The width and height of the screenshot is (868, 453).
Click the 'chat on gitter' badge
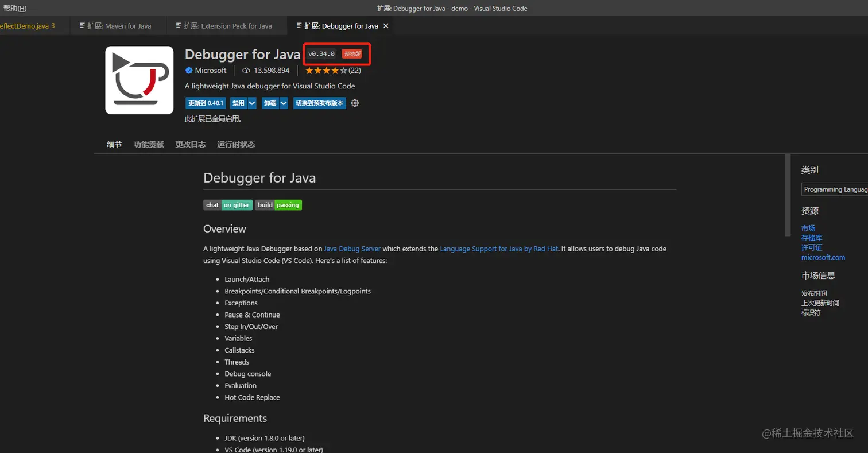pos(228,205)
